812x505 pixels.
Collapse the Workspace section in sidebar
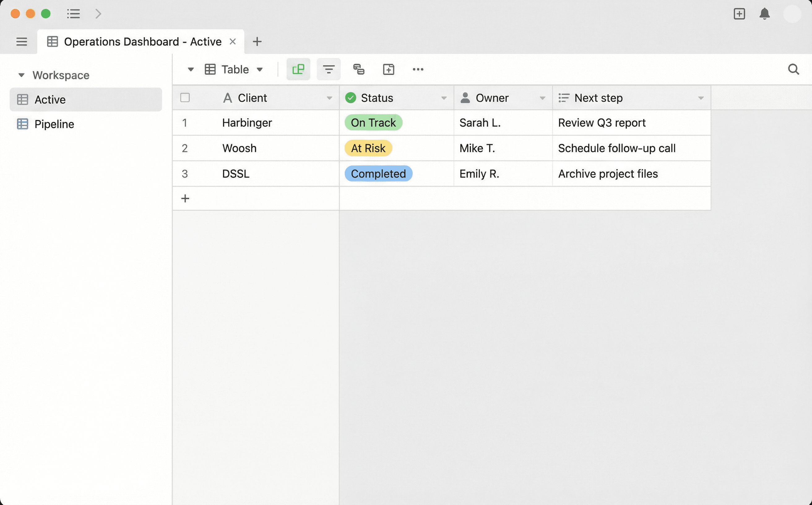[x=21, y=75]
